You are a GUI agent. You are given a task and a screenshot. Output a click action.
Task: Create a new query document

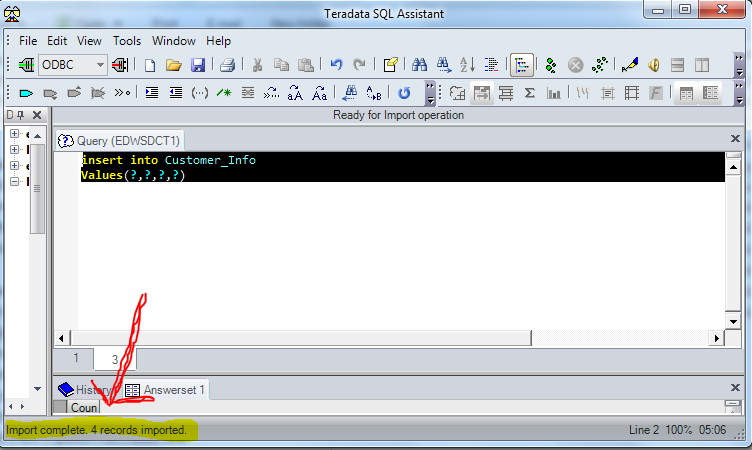coord(150,65)
